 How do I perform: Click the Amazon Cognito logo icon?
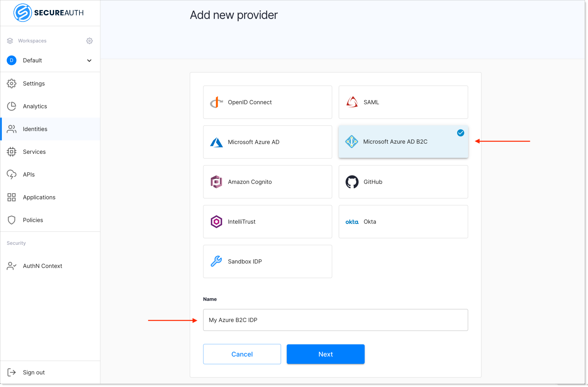coord(216,182)
